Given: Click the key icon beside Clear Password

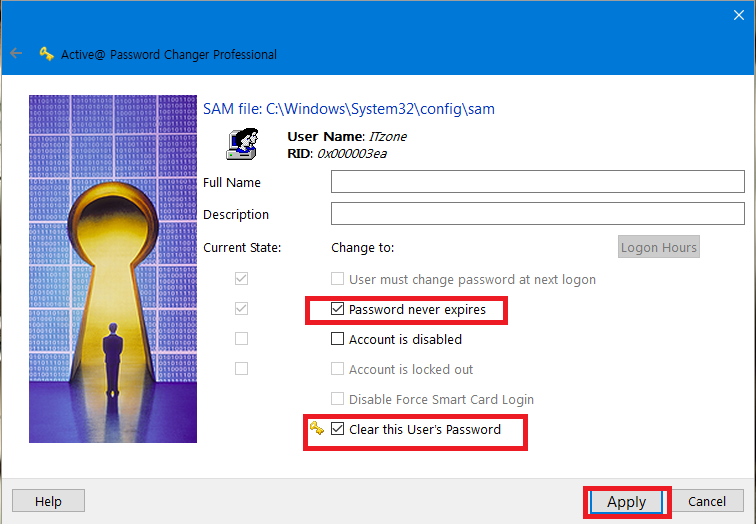Looking at the screenshot, I should click(x=317, y=428).
